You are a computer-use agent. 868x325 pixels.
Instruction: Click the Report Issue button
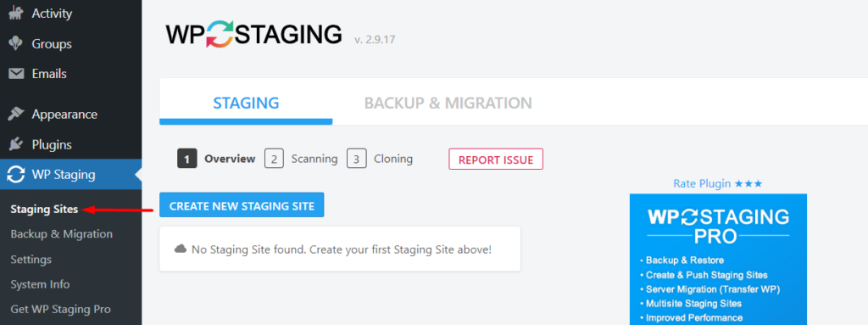coord(495,160)
